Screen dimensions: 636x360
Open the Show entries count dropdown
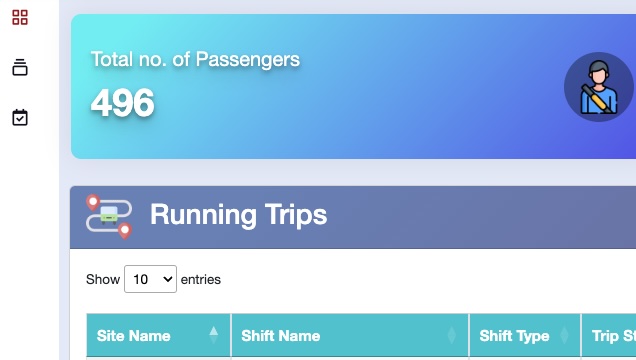coord(150,279)
